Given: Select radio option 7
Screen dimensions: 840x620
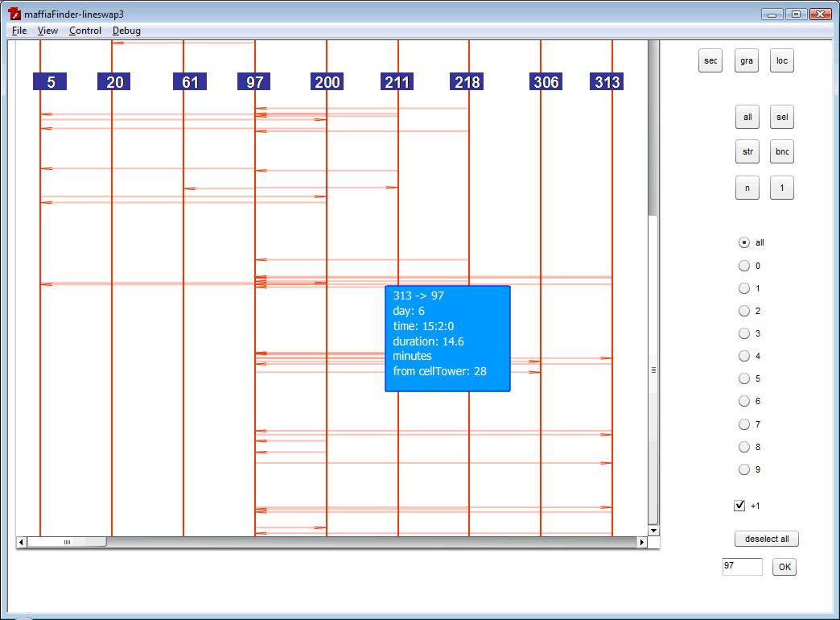Looking at the screenshot, I should (x=744, y=424).
